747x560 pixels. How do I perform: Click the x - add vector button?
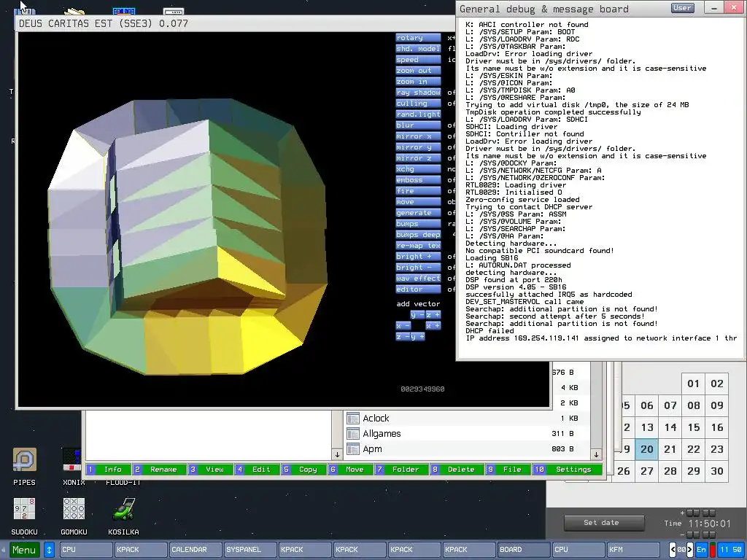(x=403, y=326)
